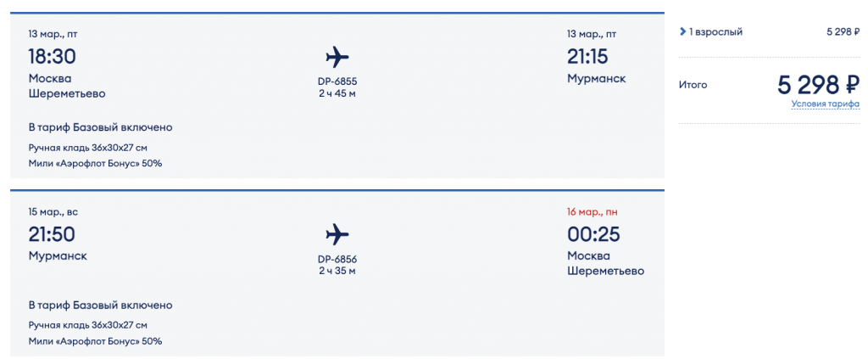Click the "2 ч 35 м" flight duration
This screenshot has height=359, width=868.
pos(337,271)
